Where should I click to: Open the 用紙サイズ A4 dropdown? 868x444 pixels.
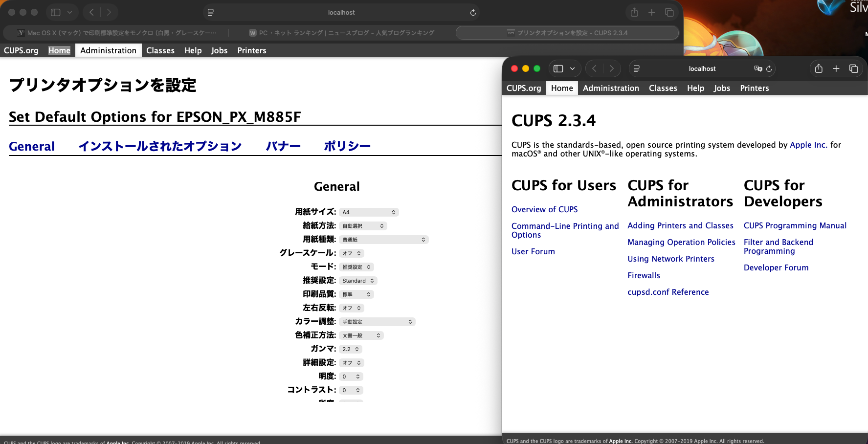click(x=369, y=212)
